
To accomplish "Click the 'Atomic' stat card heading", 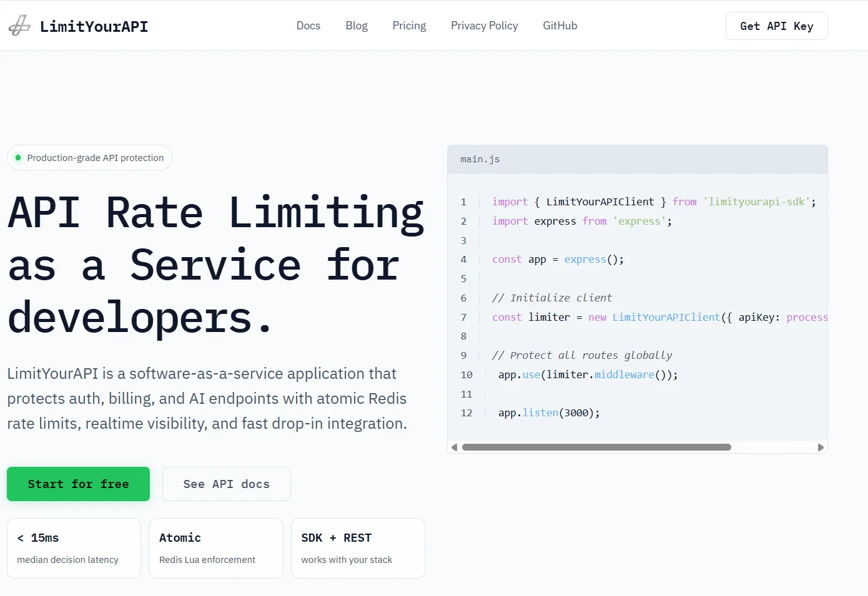I will point(180,537).
